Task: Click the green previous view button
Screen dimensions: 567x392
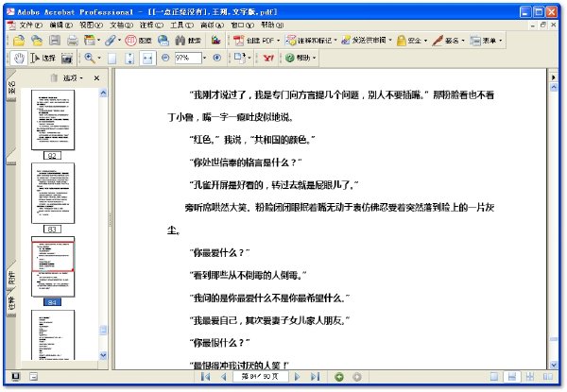Action: point(339,377)
